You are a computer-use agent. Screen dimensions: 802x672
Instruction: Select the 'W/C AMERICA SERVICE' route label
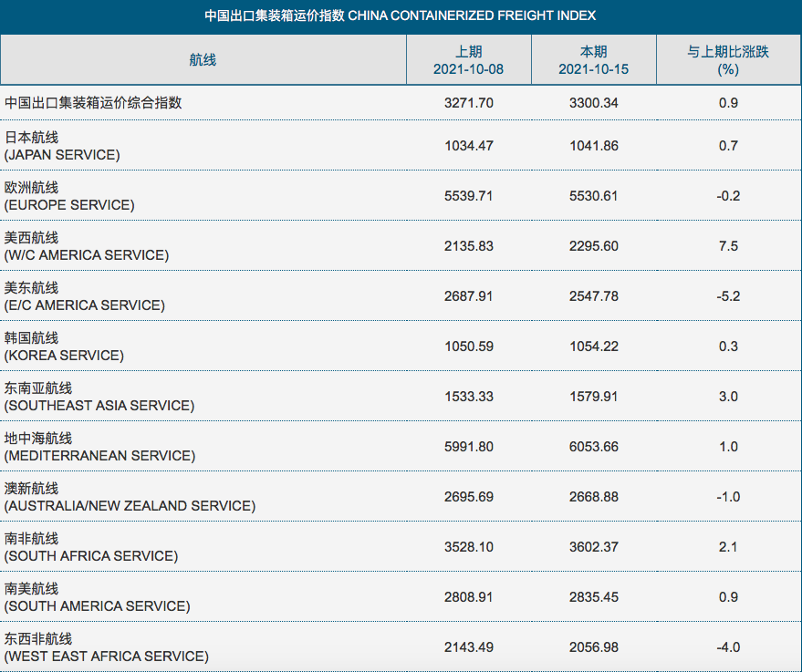click(87, 255)
